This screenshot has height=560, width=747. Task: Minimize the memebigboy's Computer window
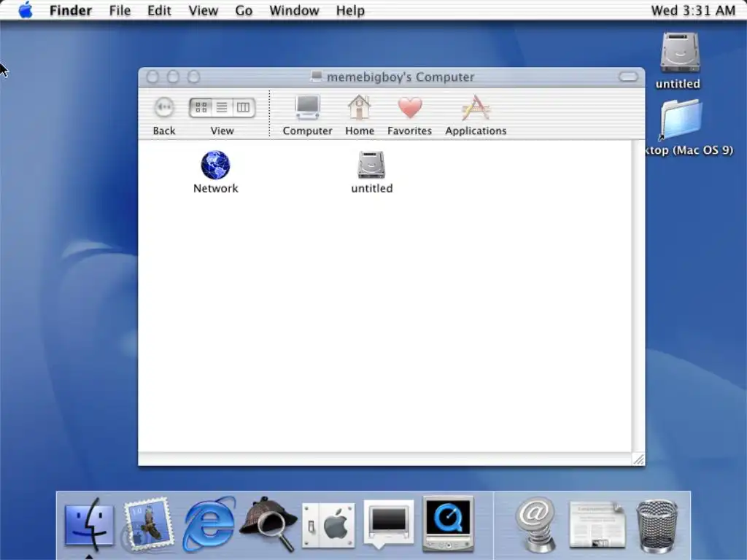(x=173, y=77)
